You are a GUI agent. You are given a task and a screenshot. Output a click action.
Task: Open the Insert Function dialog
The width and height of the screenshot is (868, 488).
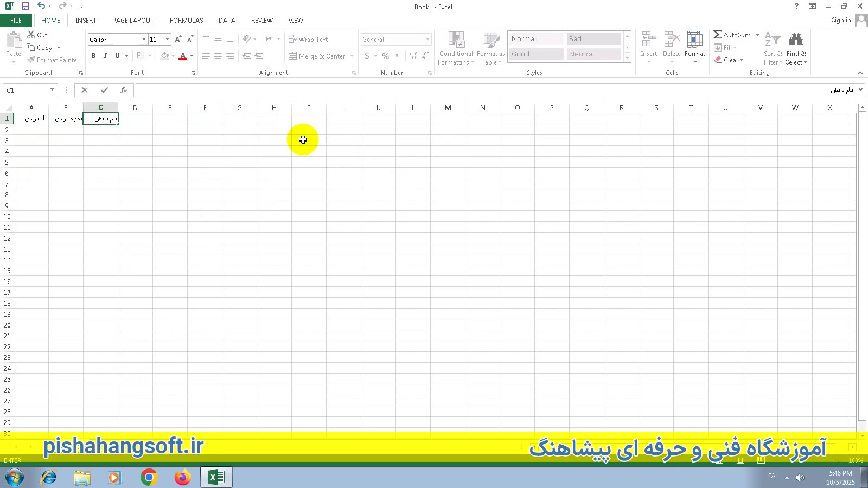tap(124, 90)
